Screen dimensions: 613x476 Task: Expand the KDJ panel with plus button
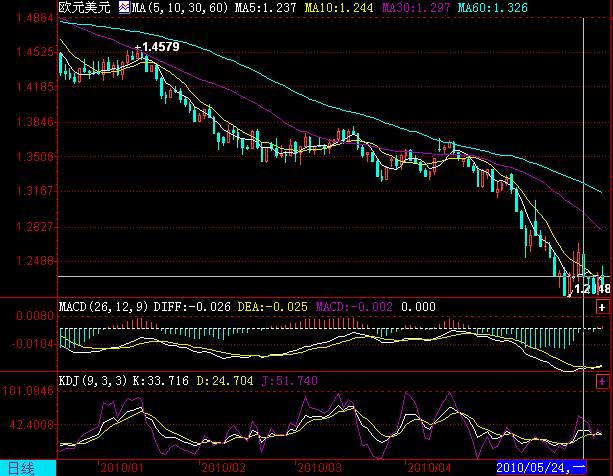pos(602,381)
